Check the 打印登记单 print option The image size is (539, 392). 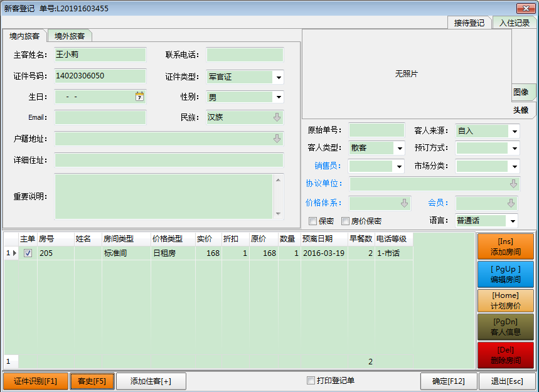[x=311, y=381]
